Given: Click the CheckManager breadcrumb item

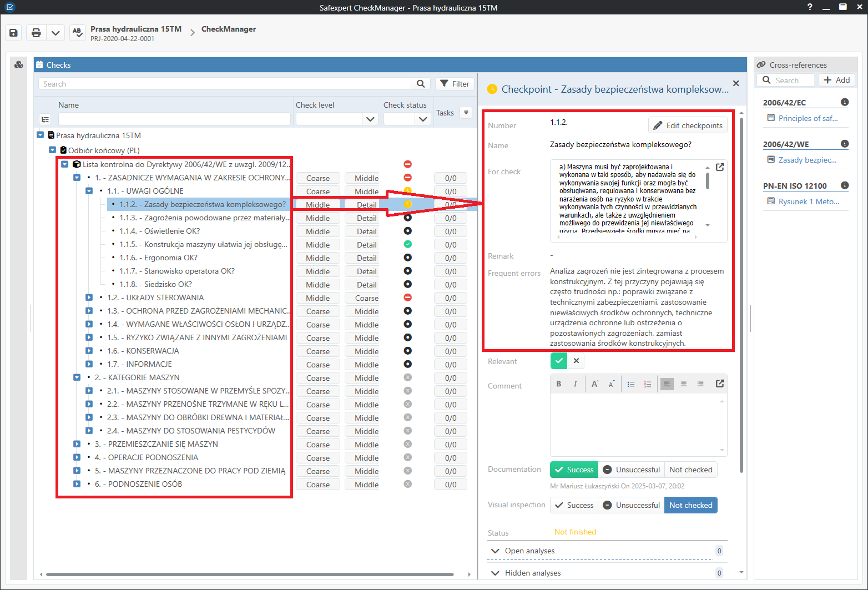Looking at the screenshot, I should (229, 29).
